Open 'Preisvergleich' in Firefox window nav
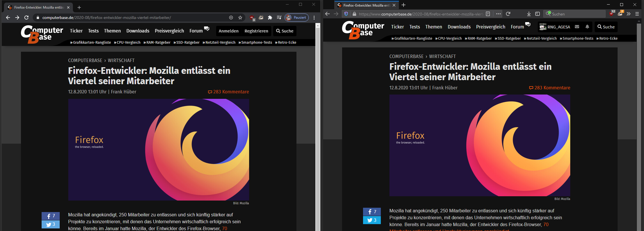Viewport: 644px width, 231px height. click(491, 27)
